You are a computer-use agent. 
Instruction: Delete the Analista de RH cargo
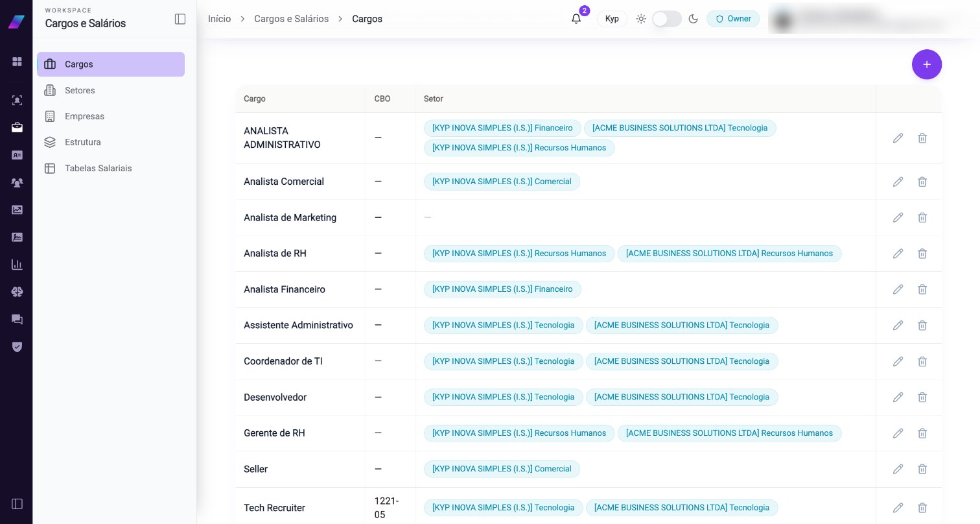(922, 254)
